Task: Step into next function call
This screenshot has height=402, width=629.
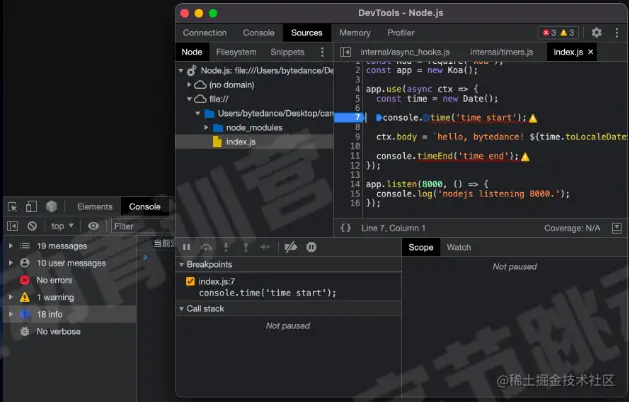Action: (x=226, y=247)
